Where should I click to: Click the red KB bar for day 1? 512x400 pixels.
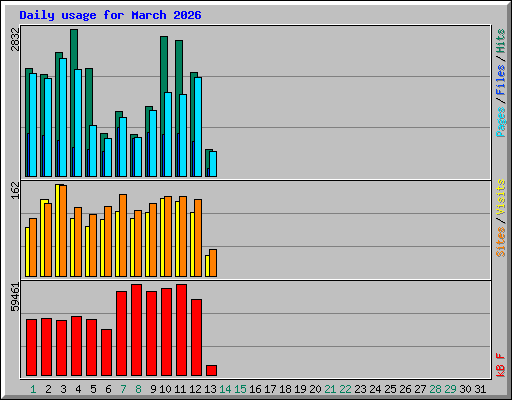coord(31,348)
